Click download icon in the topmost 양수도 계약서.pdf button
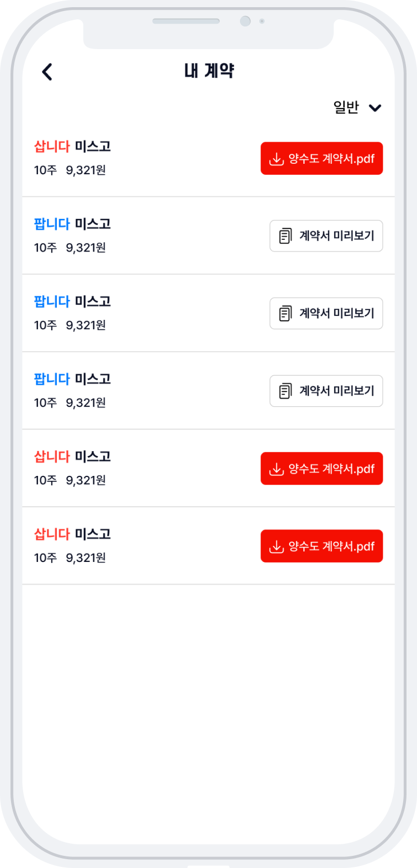The height and width of the screenshot is (868, 417). pyautogui.click(x=276, y=159)
